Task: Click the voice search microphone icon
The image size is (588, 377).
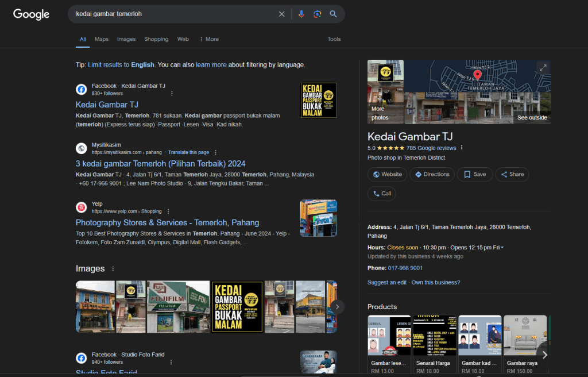Action: point(301,14)
